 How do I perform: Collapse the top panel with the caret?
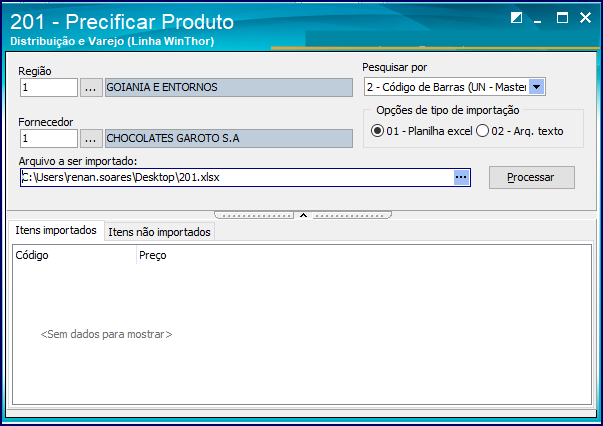[303, 215]
